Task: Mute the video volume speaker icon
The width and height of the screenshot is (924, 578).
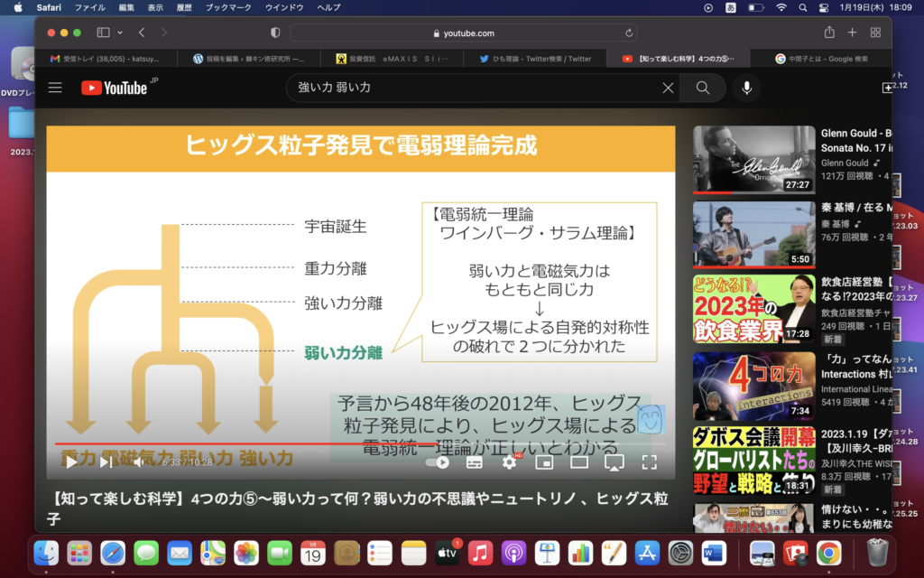Action: pos(138,462)
